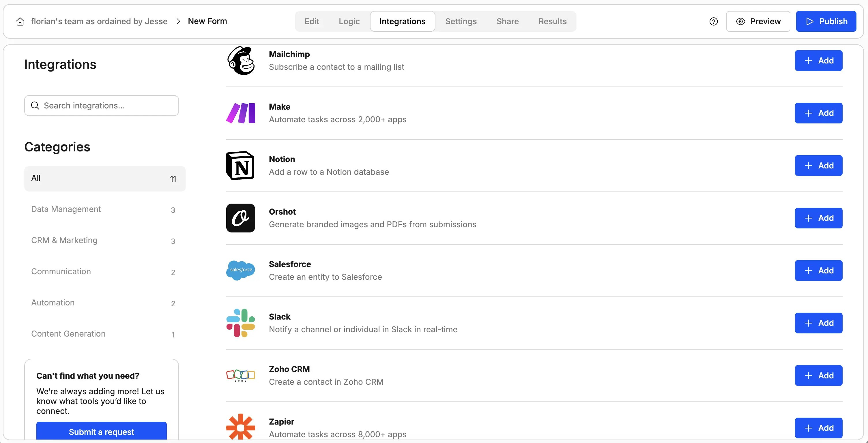
Task: Click the Orshot integration logo
Action: tap(240, 218)
